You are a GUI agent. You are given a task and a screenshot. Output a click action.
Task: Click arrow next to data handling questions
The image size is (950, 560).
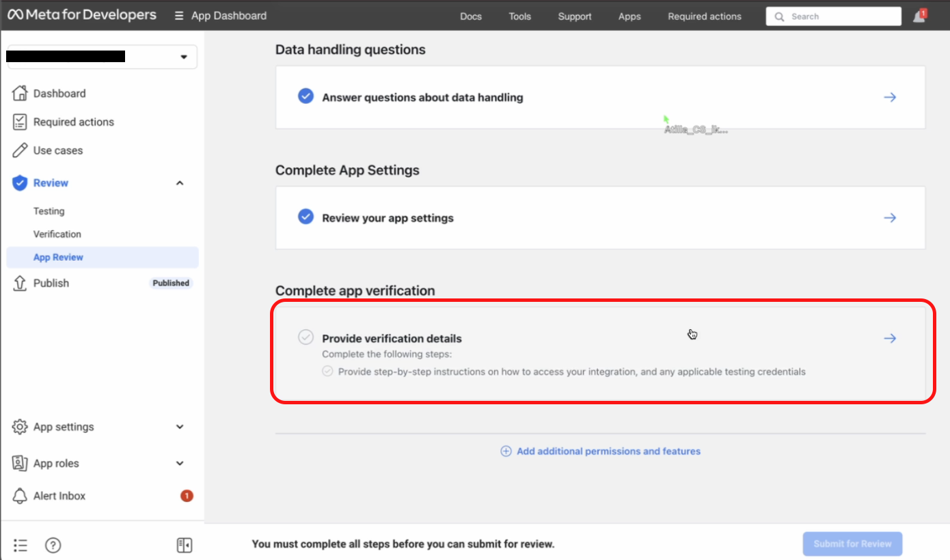pos(890,97)
